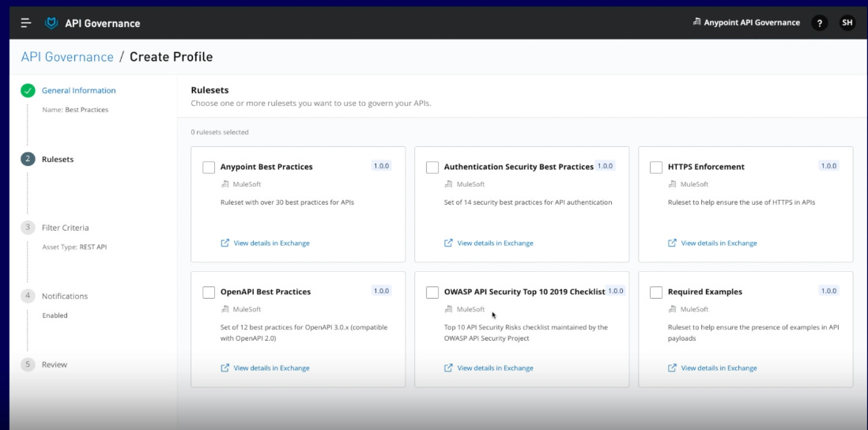Click external link icon in Required Examples card
This screenshot has width=868, height=430.
[x=672, y=368]
